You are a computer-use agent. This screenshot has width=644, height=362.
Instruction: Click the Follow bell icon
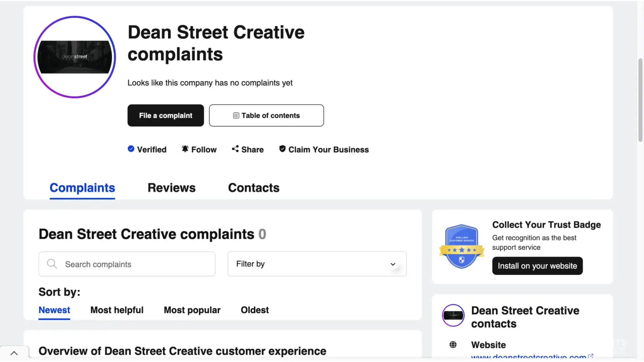coord(185,149)
